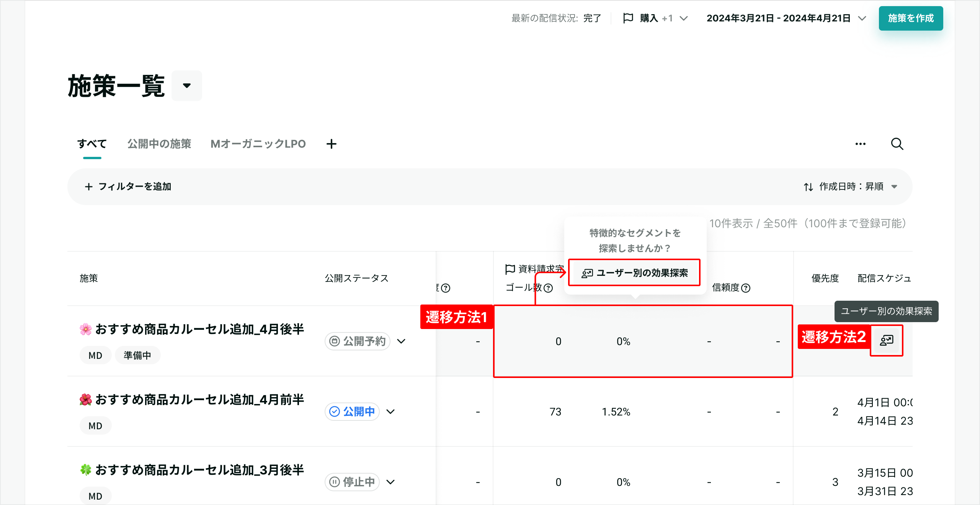Click the 公開中 status badge
This screenshot has height=505, width=980.
coord(352,411)
